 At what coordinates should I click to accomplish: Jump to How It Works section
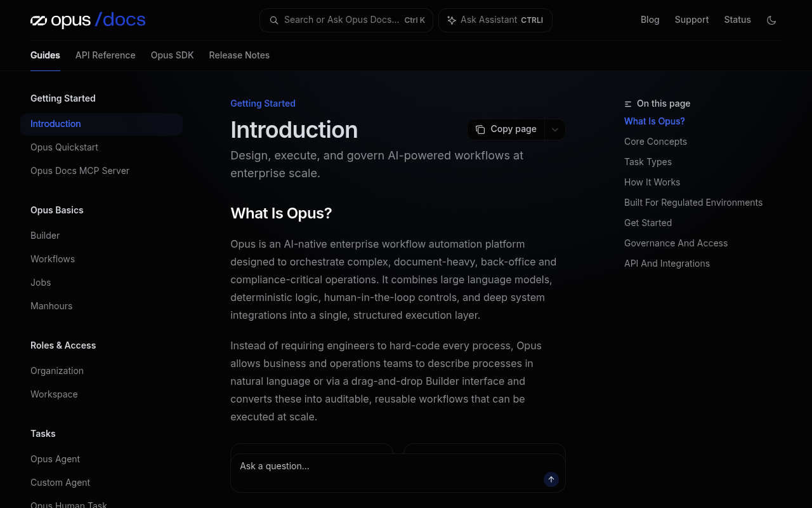652,182
